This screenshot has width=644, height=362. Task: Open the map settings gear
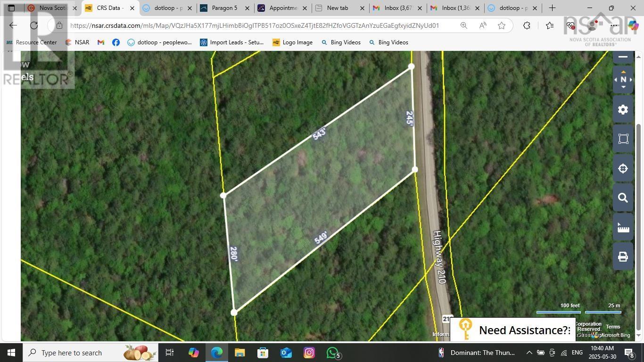(622, 109)
